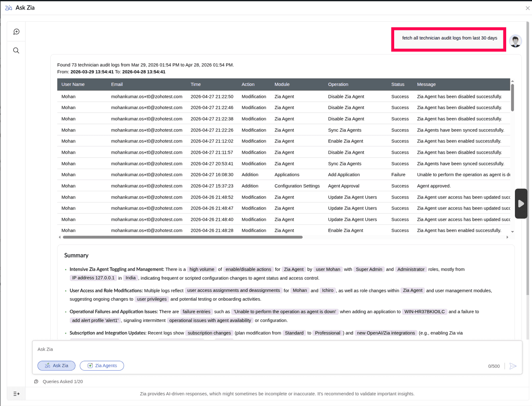Click the Failure status cell
Image resolution: width=532 pixels, height=406 pixels.
tap(398, 174)
